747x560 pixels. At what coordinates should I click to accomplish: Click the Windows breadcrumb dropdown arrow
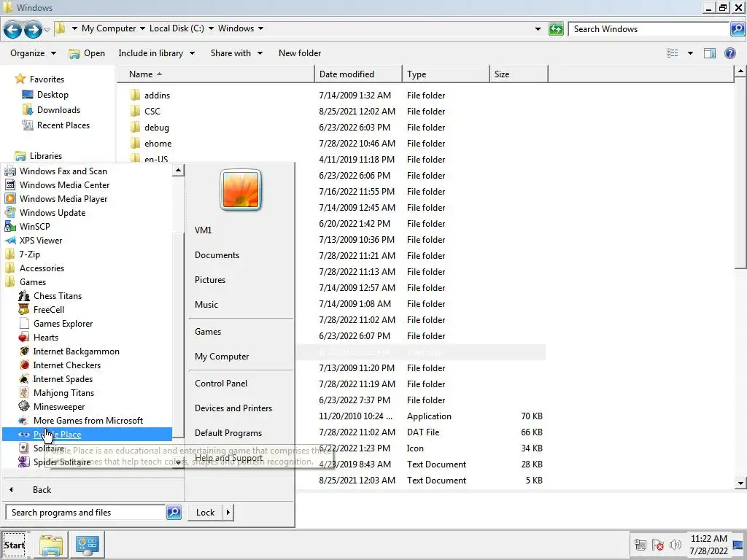click(260, 28)
